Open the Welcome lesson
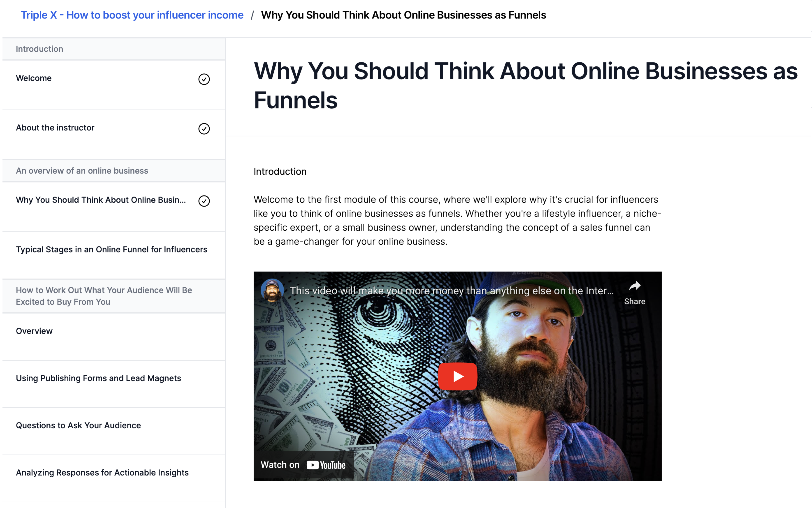This screenshot has height=508, width=812. pos(34,78)
